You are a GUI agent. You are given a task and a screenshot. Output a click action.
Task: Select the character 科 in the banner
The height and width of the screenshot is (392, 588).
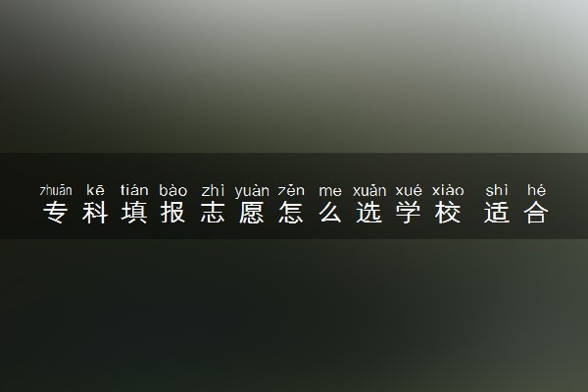pyautogui.click(x=95, y=213)
